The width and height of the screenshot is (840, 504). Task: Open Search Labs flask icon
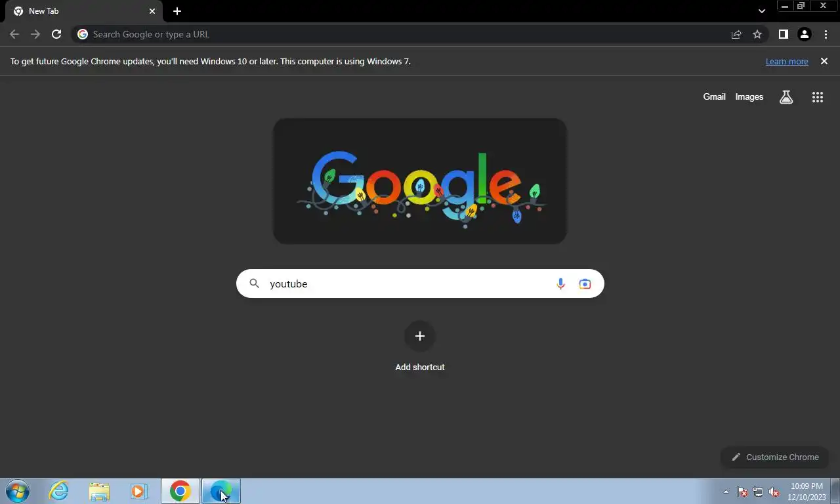[786, 97]
